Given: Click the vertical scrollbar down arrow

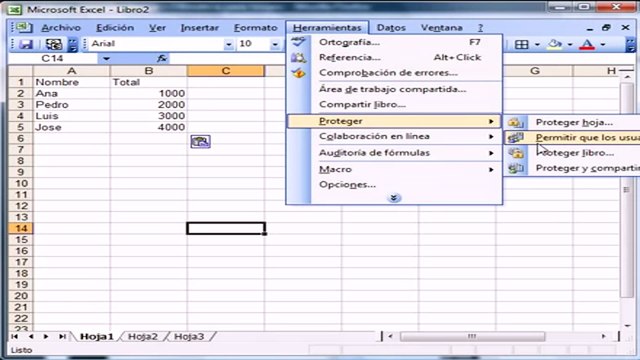Looking at the screenshot, I should tap(627, 326).
